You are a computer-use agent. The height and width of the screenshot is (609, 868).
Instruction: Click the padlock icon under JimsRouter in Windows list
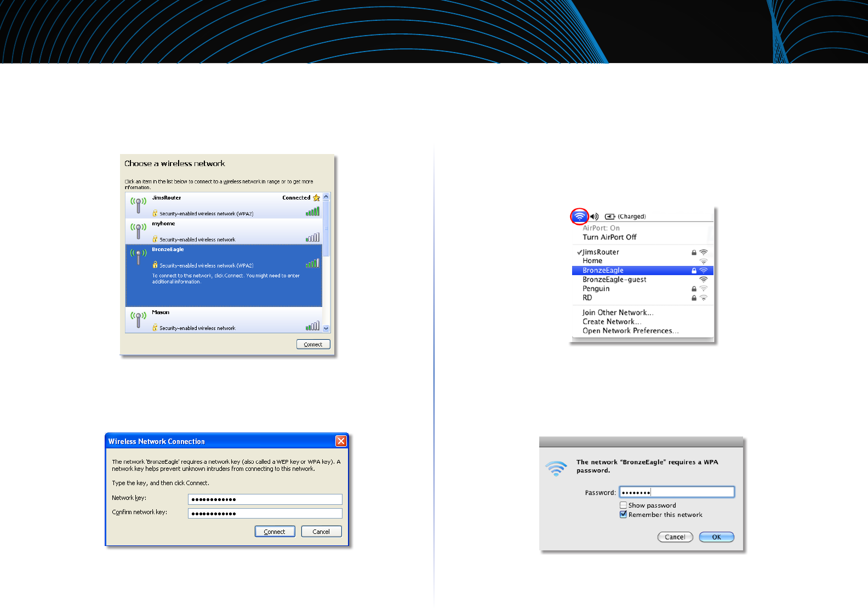[x=155, y=213]
